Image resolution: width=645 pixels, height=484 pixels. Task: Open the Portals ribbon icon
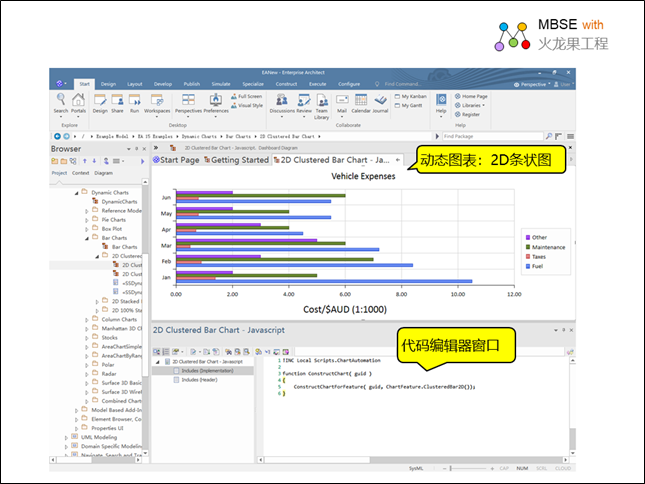78,103
